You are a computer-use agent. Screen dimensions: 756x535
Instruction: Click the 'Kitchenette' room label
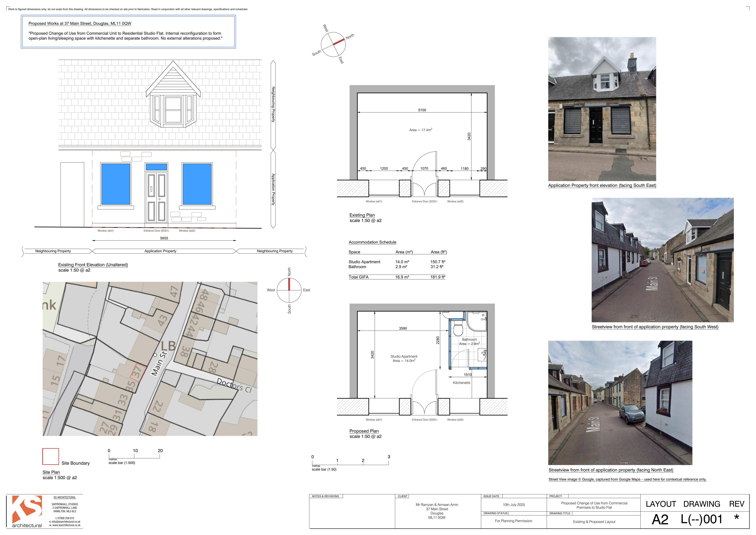(461, 383)
